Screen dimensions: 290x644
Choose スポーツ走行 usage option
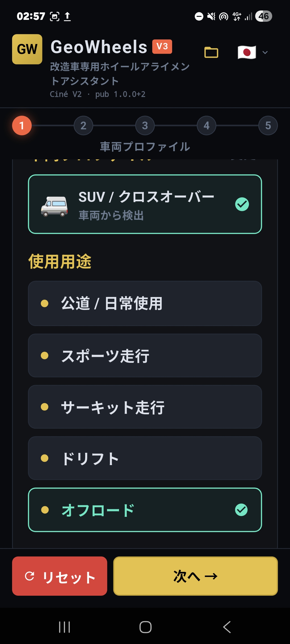145,356
